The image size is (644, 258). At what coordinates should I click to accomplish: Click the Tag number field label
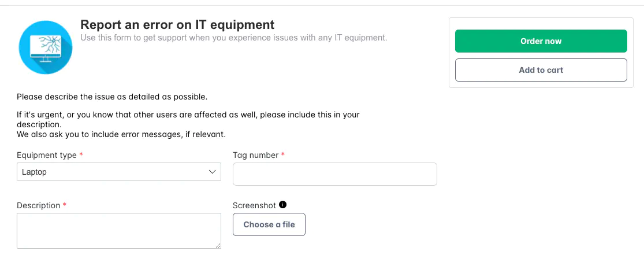[x=255, y=156]
